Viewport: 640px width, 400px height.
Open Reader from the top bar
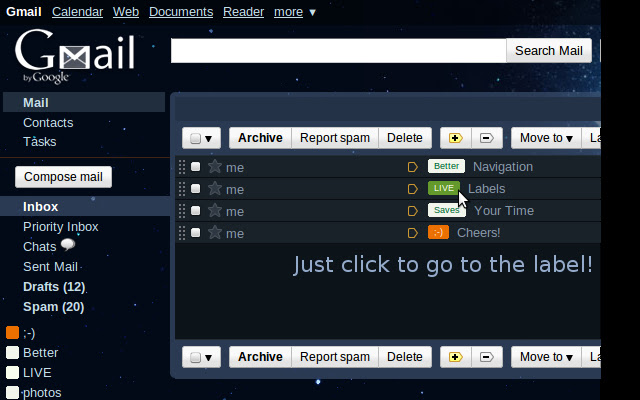click(243, 12)
